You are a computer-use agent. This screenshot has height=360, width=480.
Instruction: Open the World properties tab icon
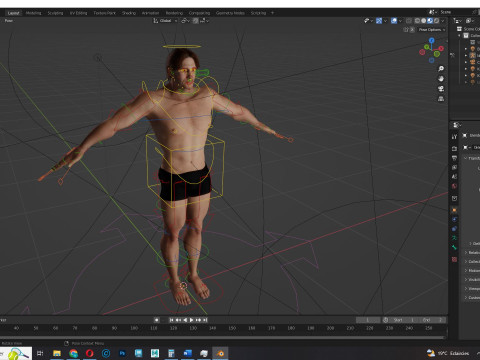tap(454, 186)
